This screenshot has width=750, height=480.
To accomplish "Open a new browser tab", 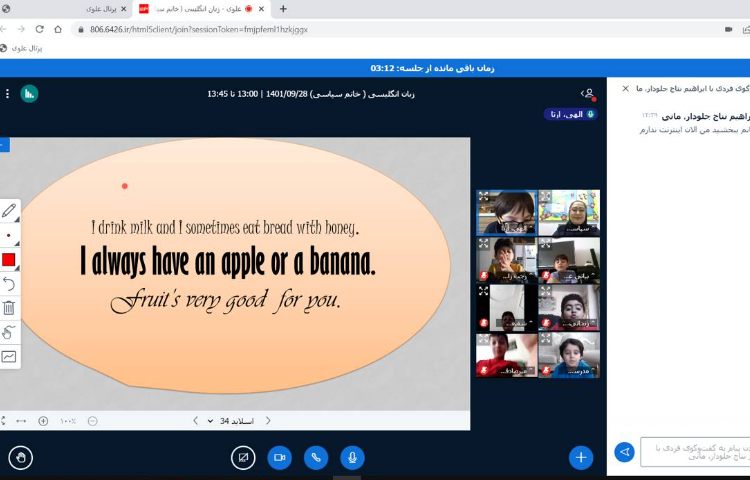I will [283, 8].
